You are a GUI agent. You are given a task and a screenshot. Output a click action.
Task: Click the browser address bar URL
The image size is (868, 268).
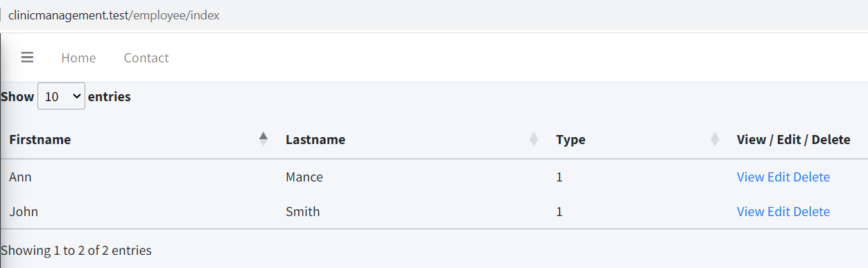pos(114,15)
